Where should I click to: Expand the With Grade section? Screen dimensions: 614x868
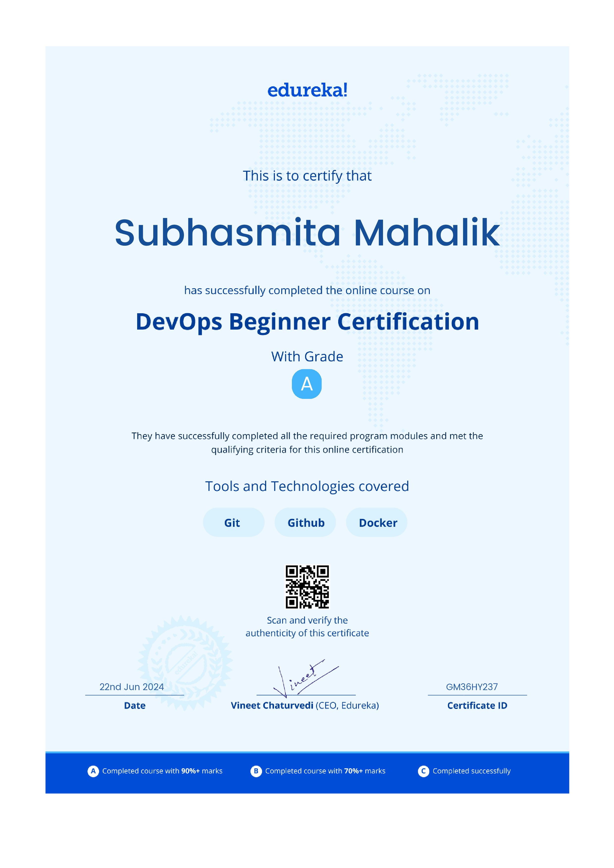click(x=307, y=356)
